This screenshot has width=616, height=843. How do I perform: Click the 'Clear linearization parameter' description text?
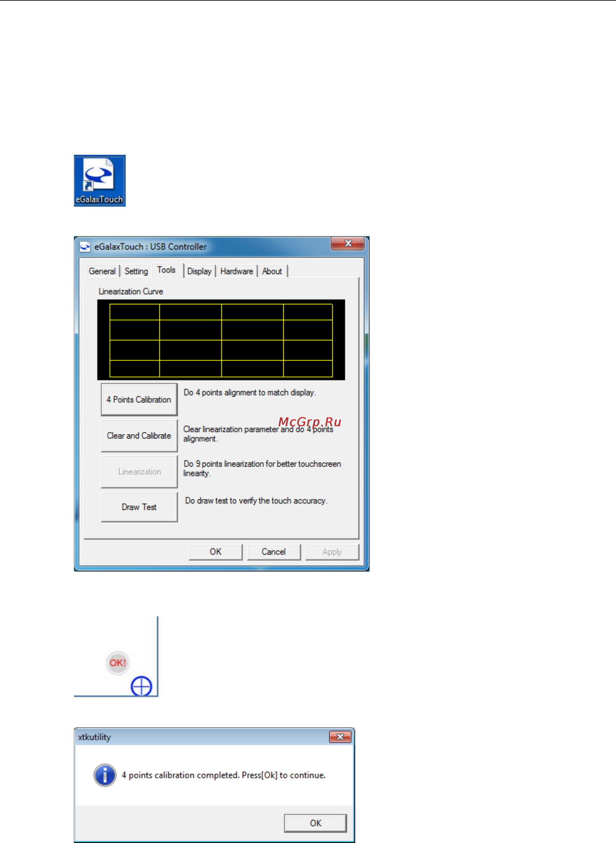[x=258, y=434]
